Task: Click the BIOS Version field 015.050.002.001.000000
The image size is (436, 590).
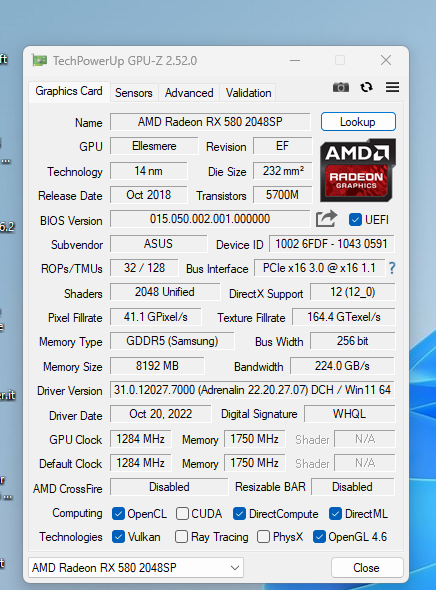Action: [x=210, y=219]
